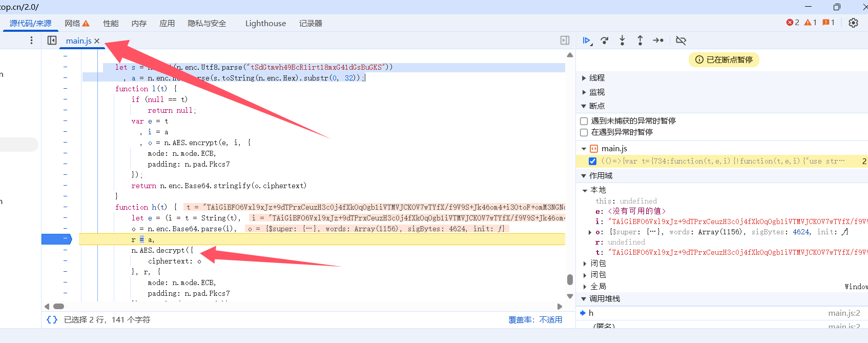Pretty-print the source with braces icon
This screenshot has height=343, width=868.
tap(52, 320)
